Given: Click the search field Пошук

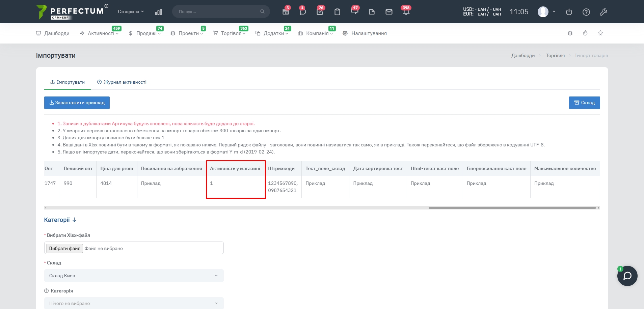Looking at the screenshot, I should point(218,11).
